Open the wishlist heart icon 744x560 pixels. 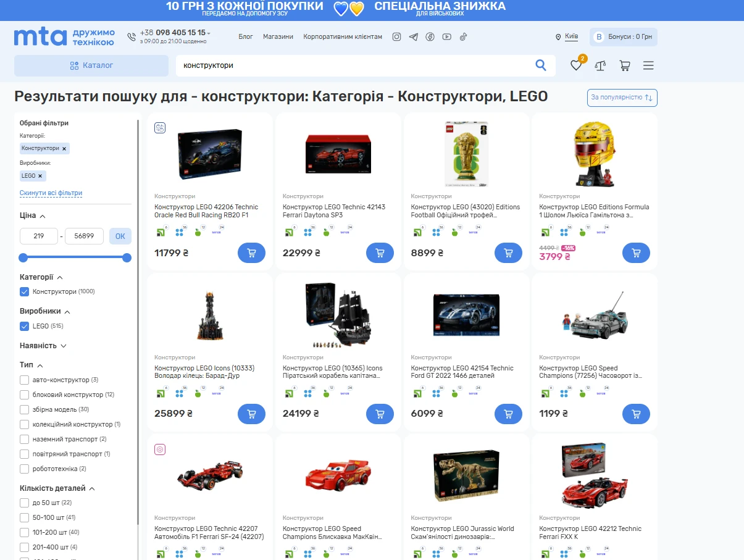click(x=576, y=65)
